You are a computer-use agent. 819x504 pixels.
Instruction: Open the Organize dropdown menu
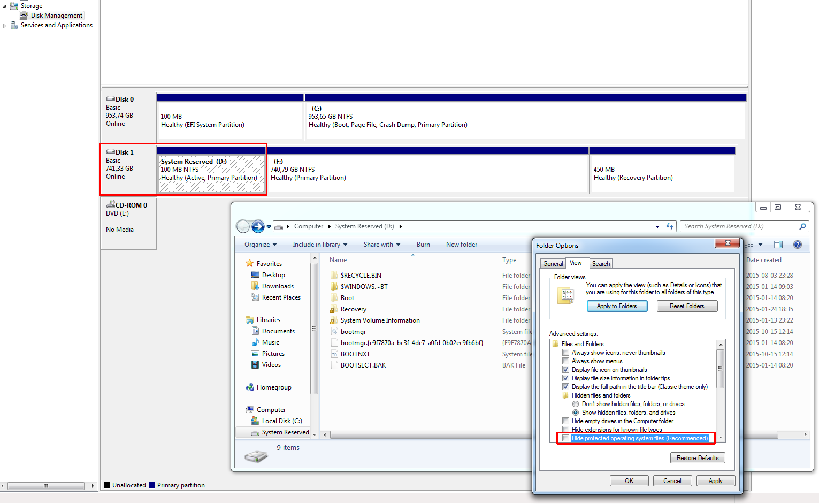(x=260, y=245)
